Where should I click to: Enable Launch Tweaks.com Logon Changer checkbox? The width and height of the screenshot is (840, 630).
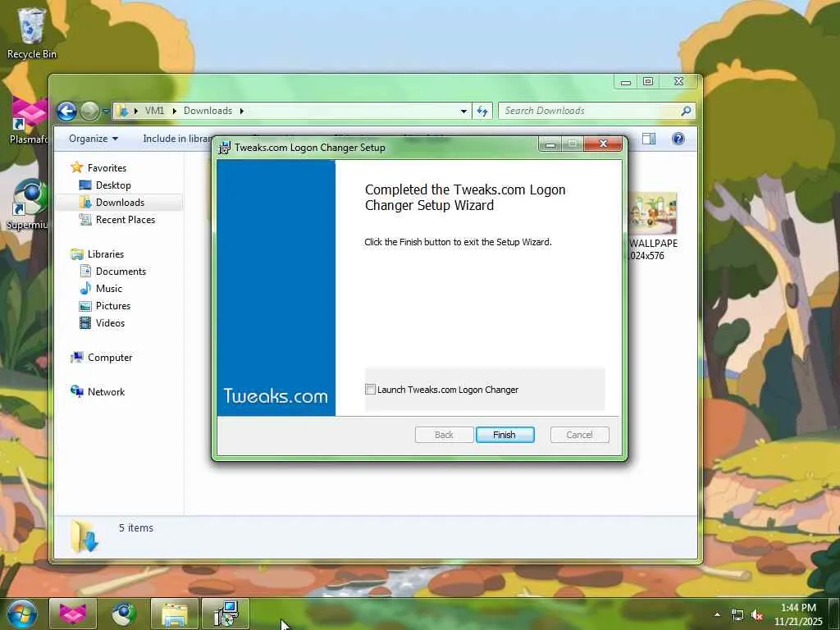click(370, 390)
